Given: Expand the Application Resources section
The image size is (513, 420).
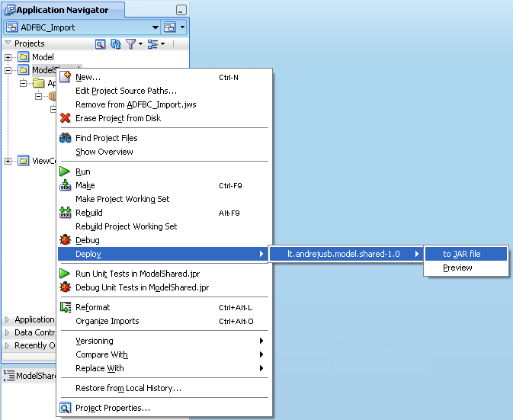Looking at the screenshot, I should pos(7,319).
